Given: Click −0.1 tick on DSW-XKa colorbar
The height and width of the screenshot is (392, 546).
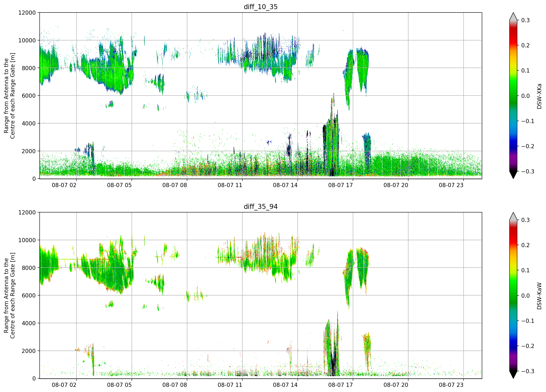Looking at the screenshot, I should (528, 121).
